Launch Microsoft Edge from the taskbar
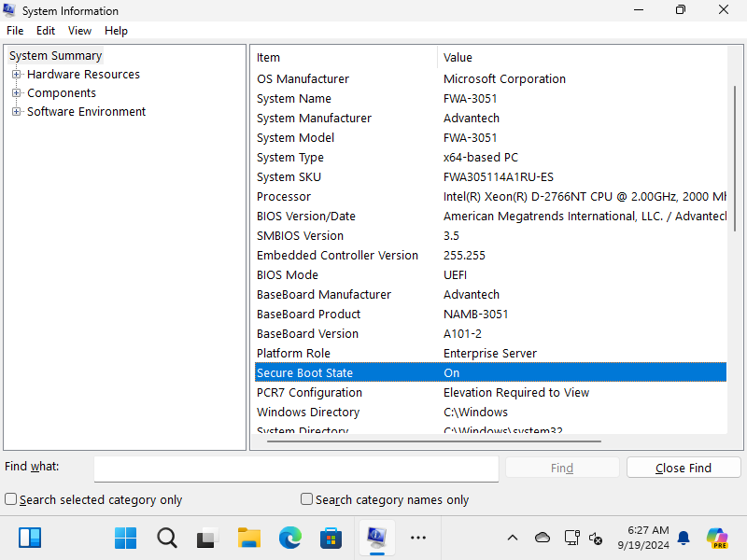747x560 pixels. pos(290,539)
